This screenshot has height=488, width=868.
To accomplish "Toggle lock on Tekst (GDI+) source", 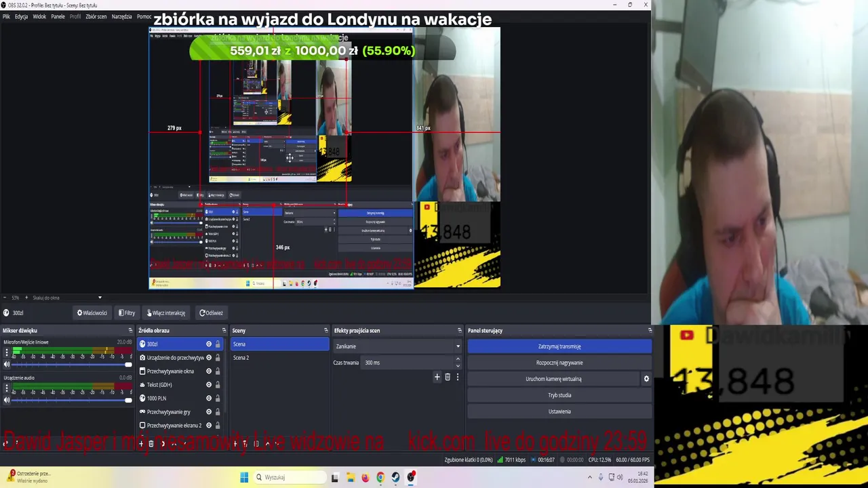I will tap(218, 385).
